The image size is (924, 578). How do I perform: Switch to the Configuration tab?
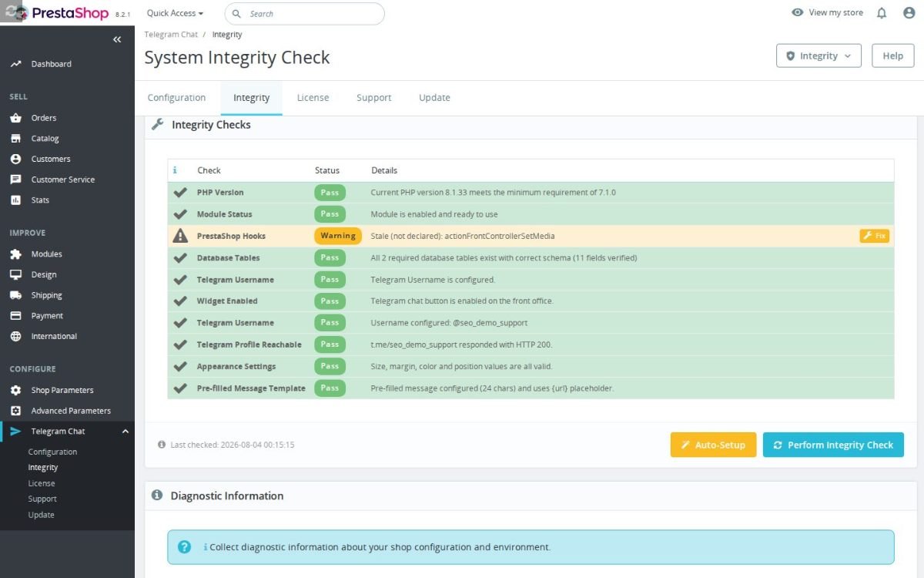click(x=176, y=98)
